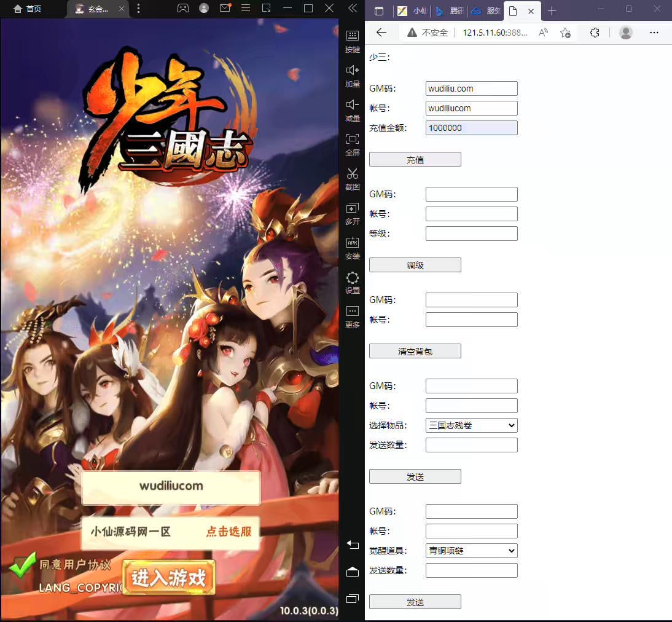Open the browser tab actions menu icon
The width and height of the screenshot is (672, 622).
click(x=379, y=11)
